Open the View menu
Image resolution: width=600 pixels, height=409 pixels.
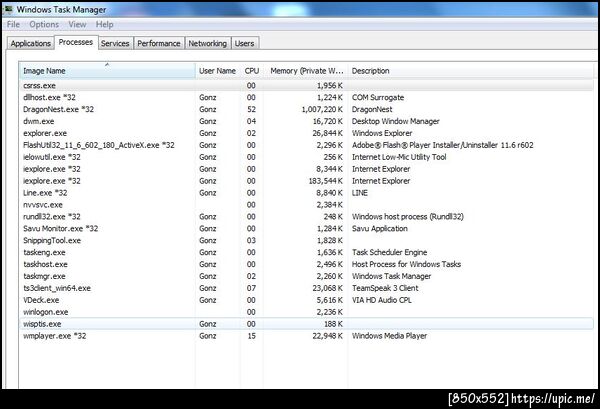click(x=77, y=24)
